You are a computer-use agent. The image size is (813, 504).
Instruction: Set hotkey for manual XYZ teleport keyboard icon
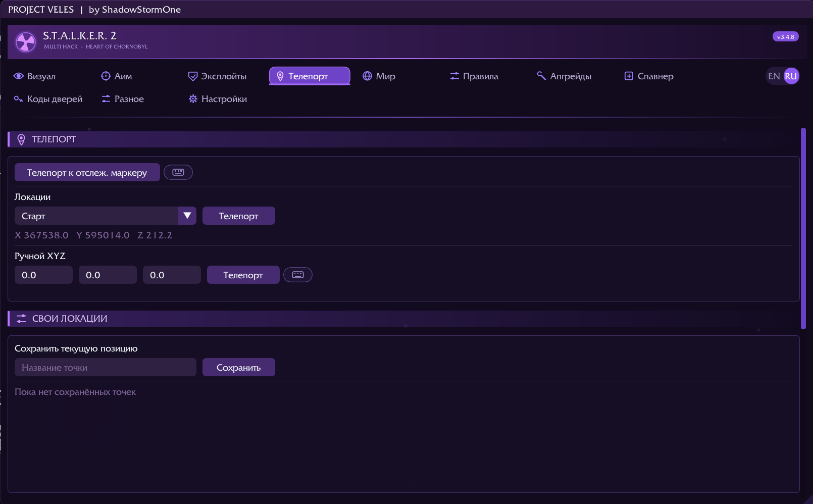[x=298, y=275]
